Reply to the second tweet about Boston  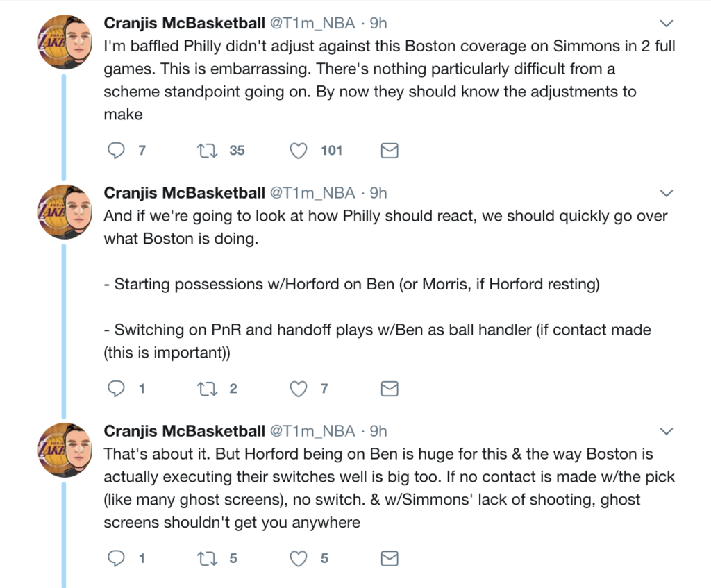(117, 389)
